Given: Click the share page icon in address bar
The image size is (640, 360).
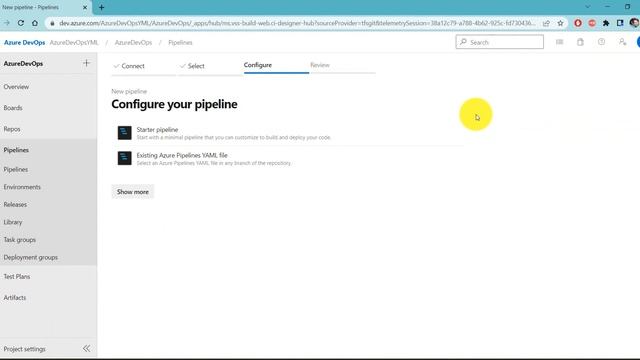Looking at the screenshot, I should pyautogui.click(x=546, y=23).
